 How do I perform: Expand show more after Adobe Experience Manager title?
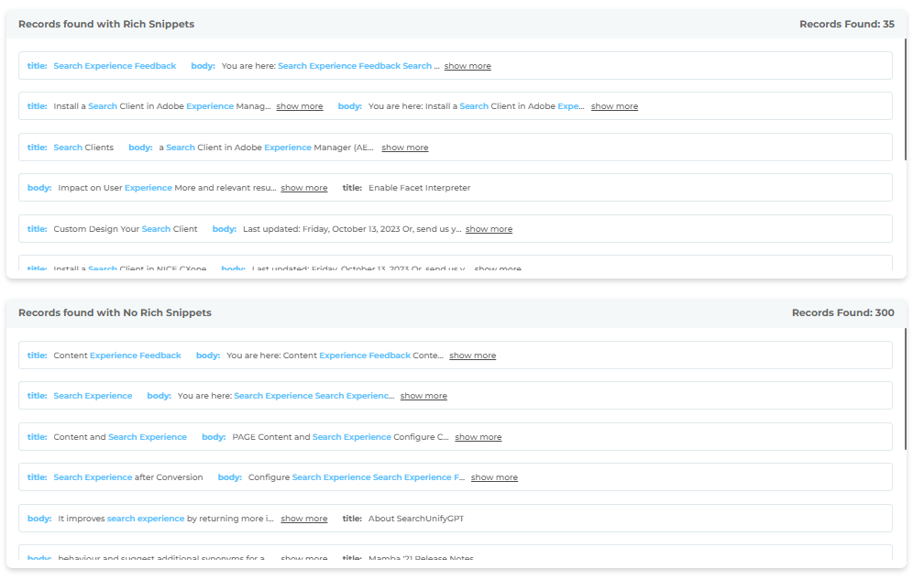300,106
